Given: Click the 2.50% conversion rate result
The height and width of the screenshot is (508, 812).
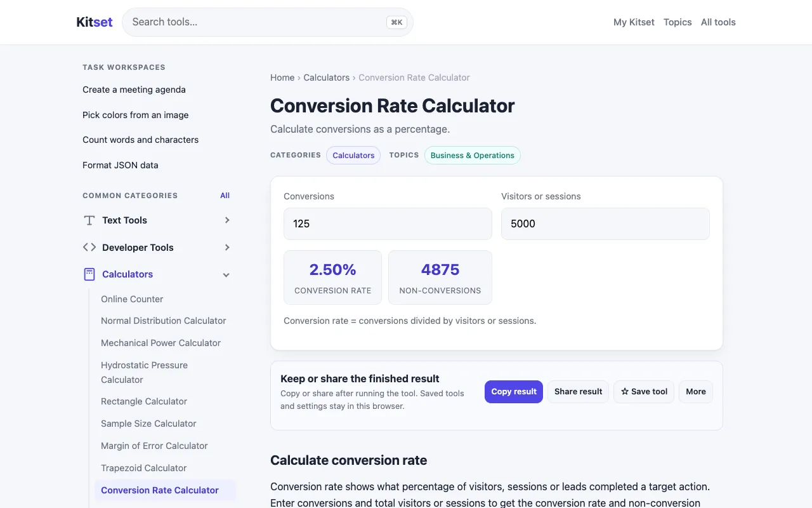Looking at the screenshot, I should 332,277.
